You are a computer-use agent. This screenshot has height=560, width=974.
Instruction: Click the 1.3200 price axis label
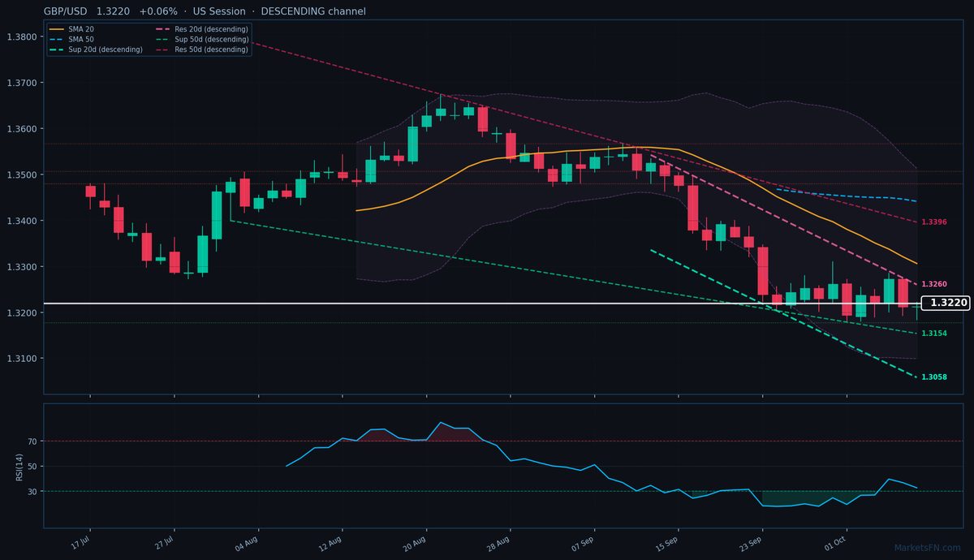pos(21,313)
